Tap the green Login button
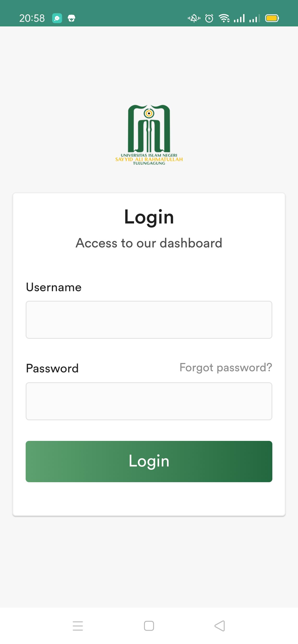The width and height of the screenshot is (298, 644). click(149, 461)
